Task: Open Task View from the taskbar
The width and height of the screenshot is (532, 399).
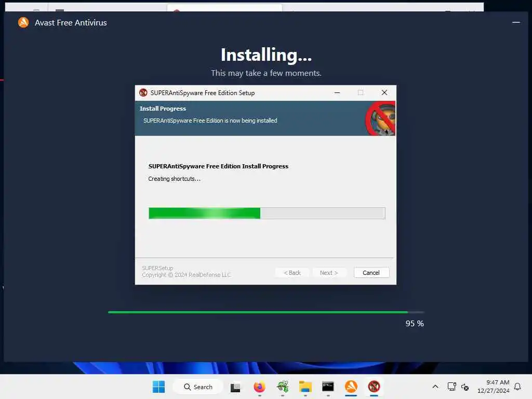Action: tap(235, 387)
